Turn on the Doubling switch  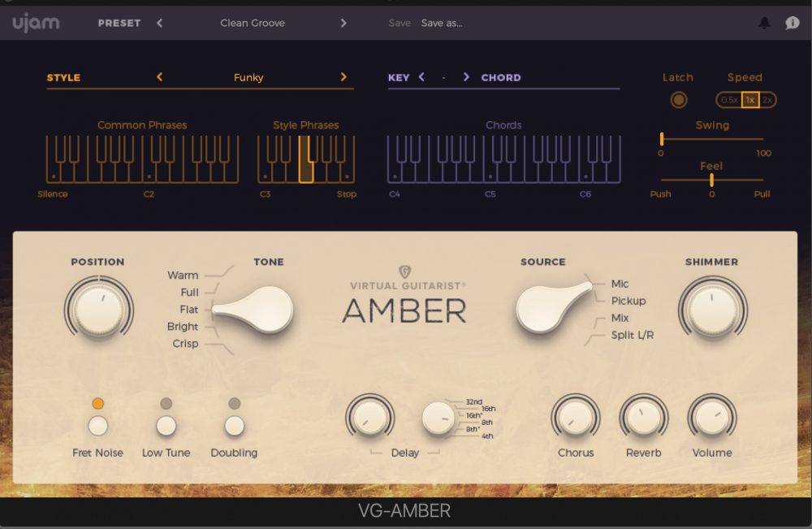pos(235,425)
